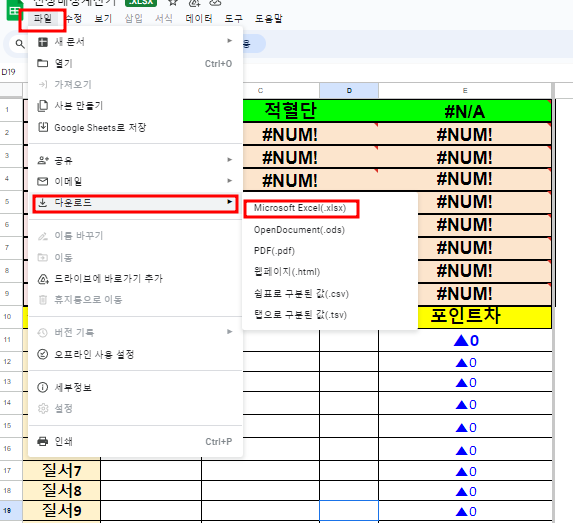Click the 열기 folder icon
Viewport: 573px width, 523px height.
(x=43, y=63)
